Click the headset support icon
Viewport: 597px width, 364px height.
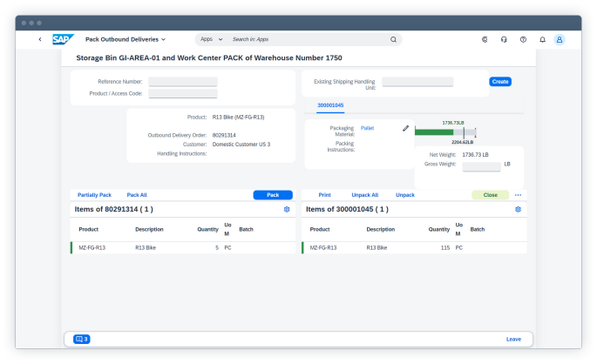coord(504,39)
